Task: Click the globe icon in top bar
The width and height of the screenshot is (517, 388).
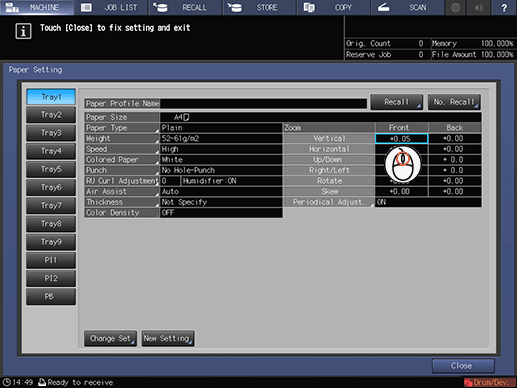Action: (456, 7)
